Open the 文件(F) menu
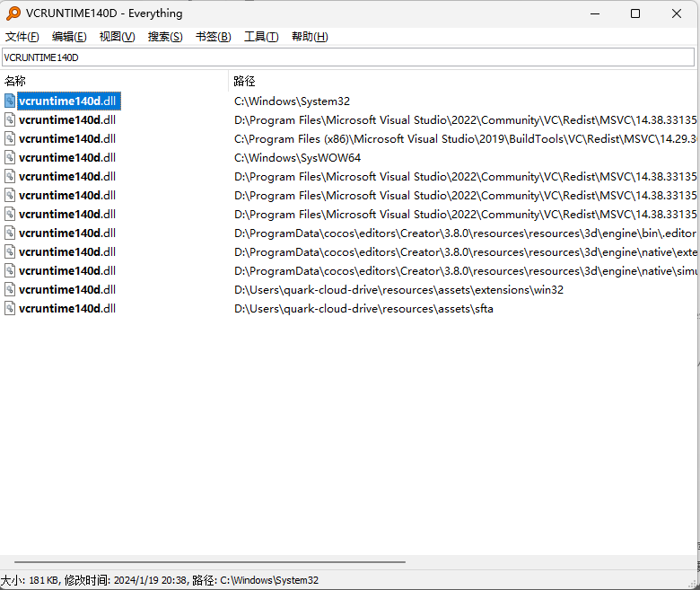Viewport: 700px width, 590px height. pyautogui.click(x=22, y=37)
